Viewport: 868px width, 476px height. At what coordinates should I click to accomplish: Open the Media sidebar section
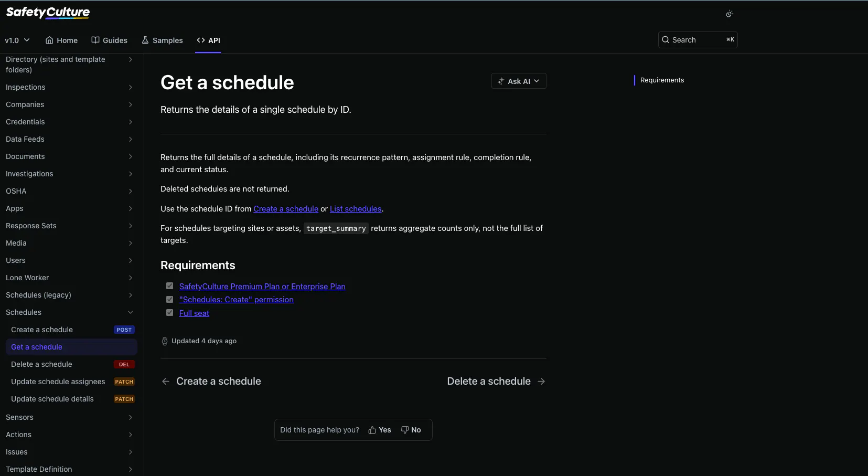click(x=69, y=243)
